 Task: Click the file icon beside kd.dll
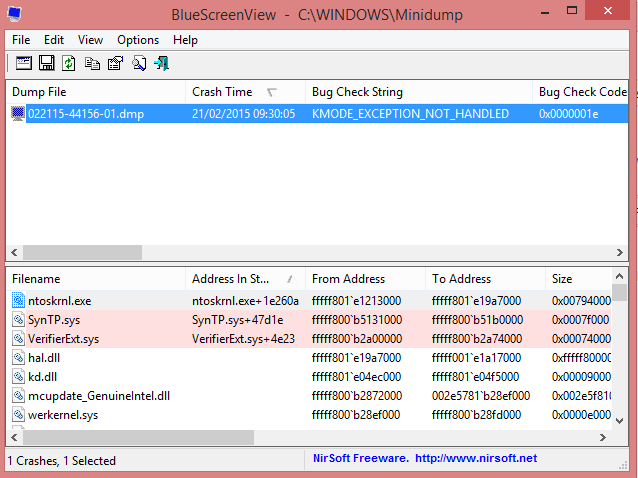(18, 377)
